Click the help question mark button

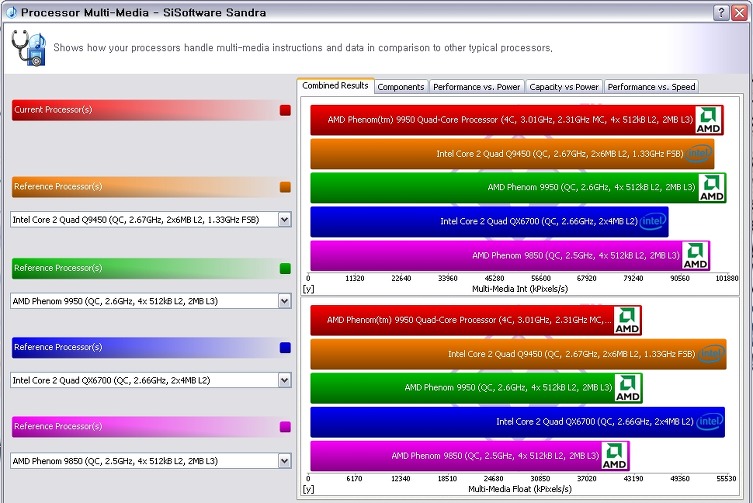[x=721, y=12]
